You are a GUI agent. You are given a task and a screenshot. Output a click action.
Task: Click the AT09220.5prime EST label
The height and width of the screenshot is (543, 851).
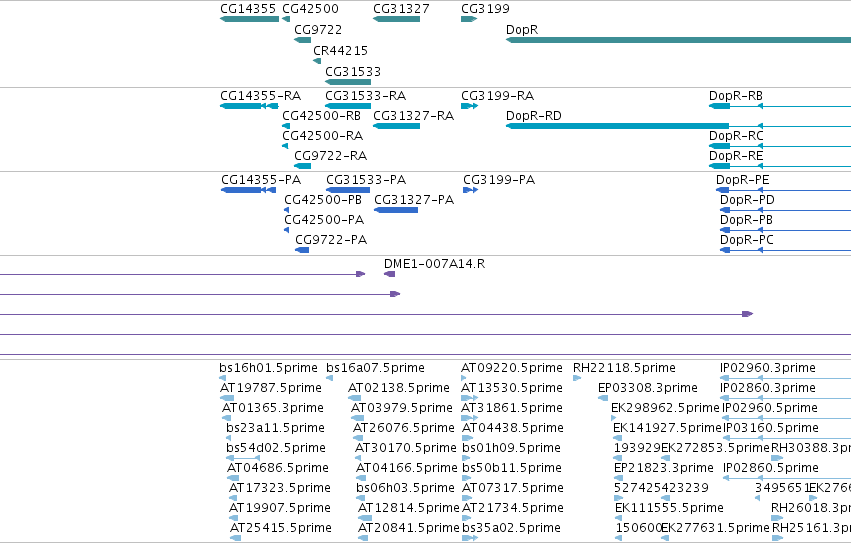(x=512, y=369)
